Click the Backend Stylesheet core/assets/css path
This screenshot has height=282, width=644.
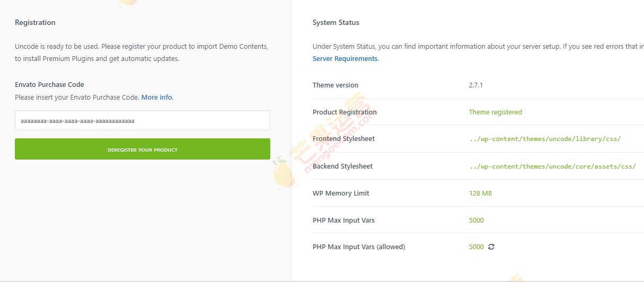point(552,166)
